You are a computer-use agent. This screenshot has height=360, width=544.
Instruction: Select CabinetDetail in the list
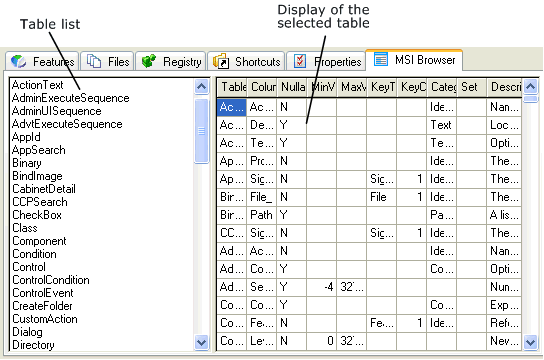click(44, 189)
